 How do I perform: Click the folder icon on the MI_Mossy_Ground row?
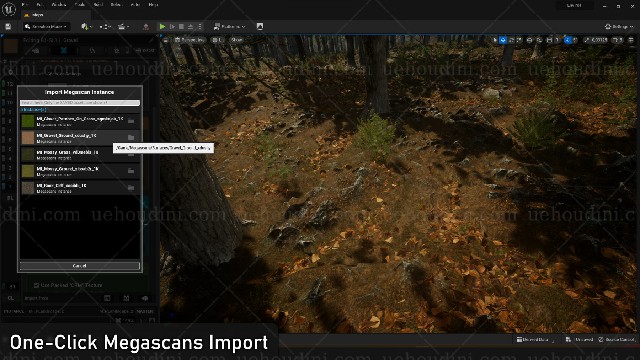[x=131, y=171]
